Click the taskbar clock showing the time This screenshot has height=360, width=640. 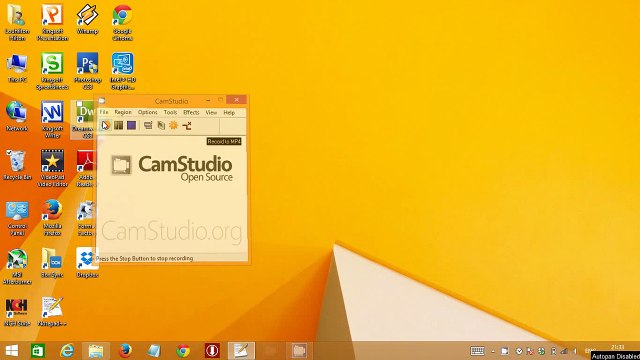click(618, 347)
